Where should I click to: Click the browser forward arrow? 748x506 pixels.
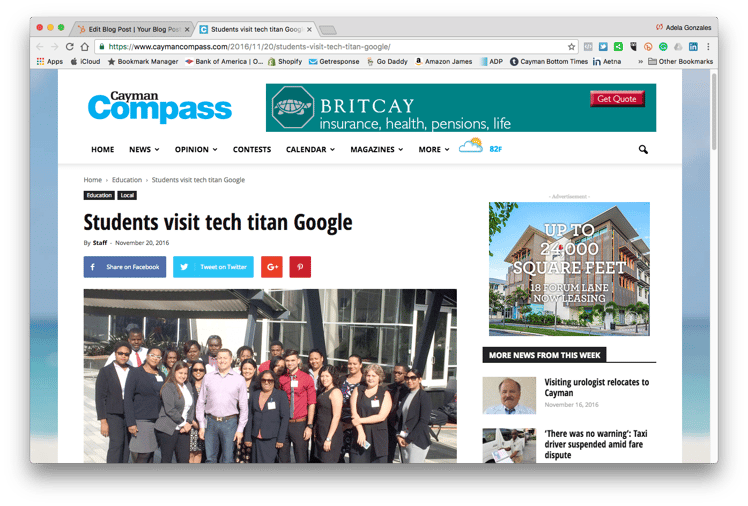point(54,47)
